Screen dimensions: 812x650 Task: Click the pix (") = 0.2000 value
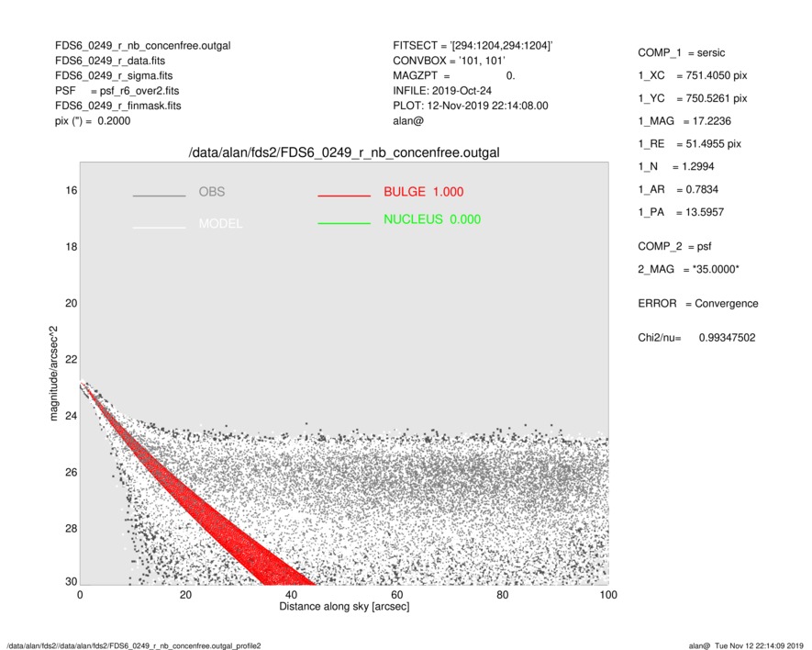tap(93, 121)
